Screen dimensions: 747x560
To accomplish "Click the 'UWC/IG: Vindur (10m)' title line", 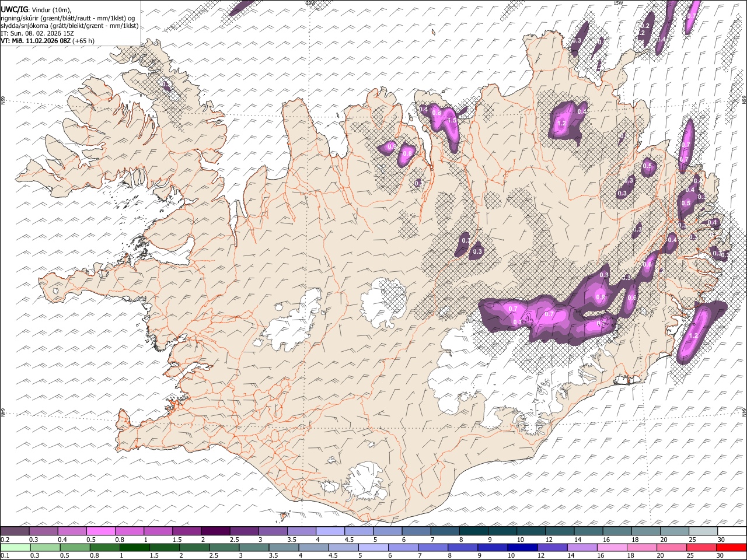I will pyautogui.click(x=36, y=9).
